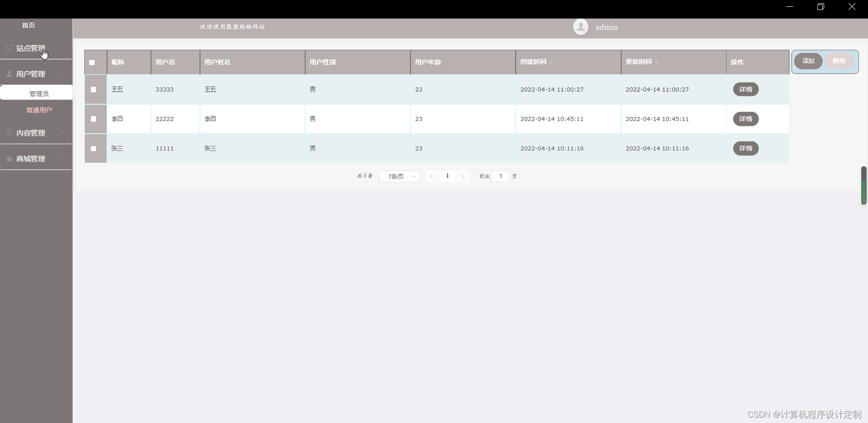Screen dimensions: 868x423
Task: Click the 用户管理 person icon
Action: click(x=9, y=74)
